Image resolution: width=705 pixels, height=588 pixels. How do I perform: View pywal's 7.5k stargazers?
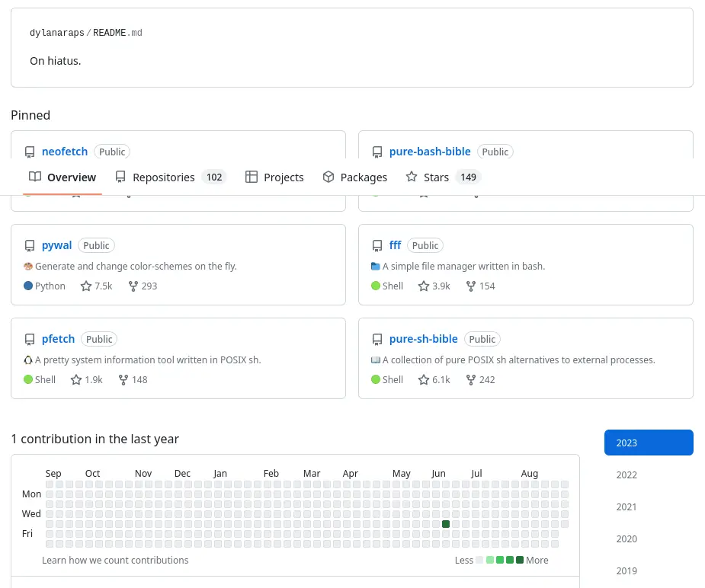click(x=97, y=286)
